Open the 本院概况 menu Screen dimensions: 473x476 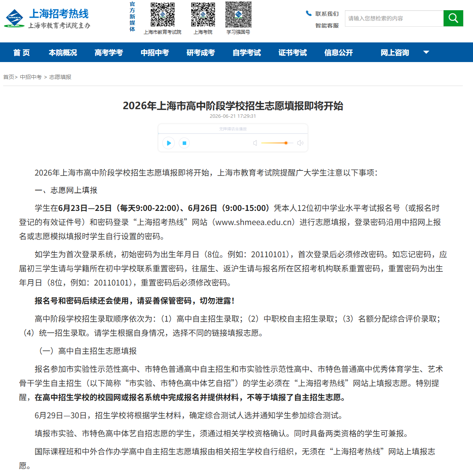pos(63,53)
